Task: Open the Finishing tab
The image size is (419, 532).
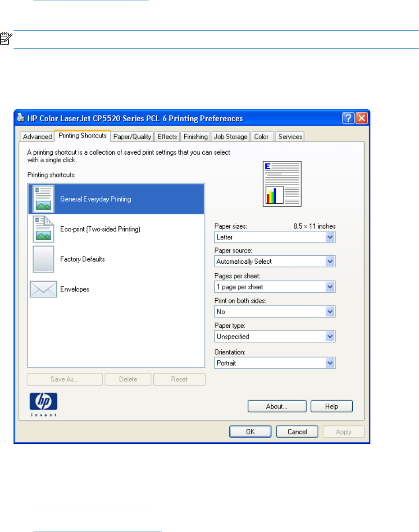Action: click(196, 137)
